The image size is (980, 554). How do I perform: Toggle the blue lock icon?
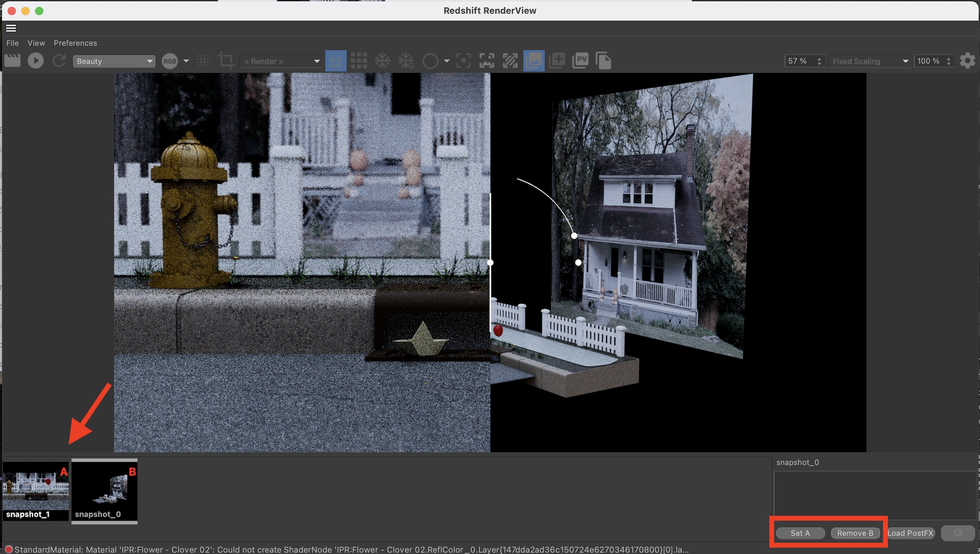click(x=336, y=61)
